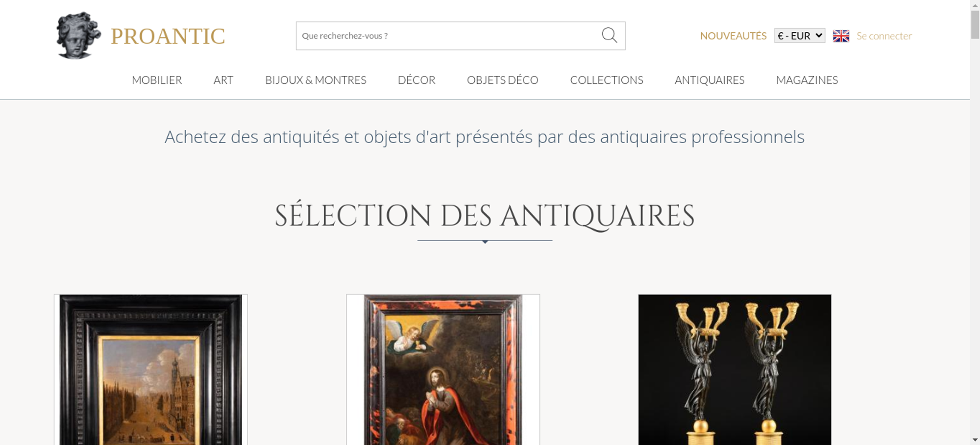This screenshot has height=445, width=980.
Task: Open the gilt winged candelabra thumbnail
Action: point(735,370)
